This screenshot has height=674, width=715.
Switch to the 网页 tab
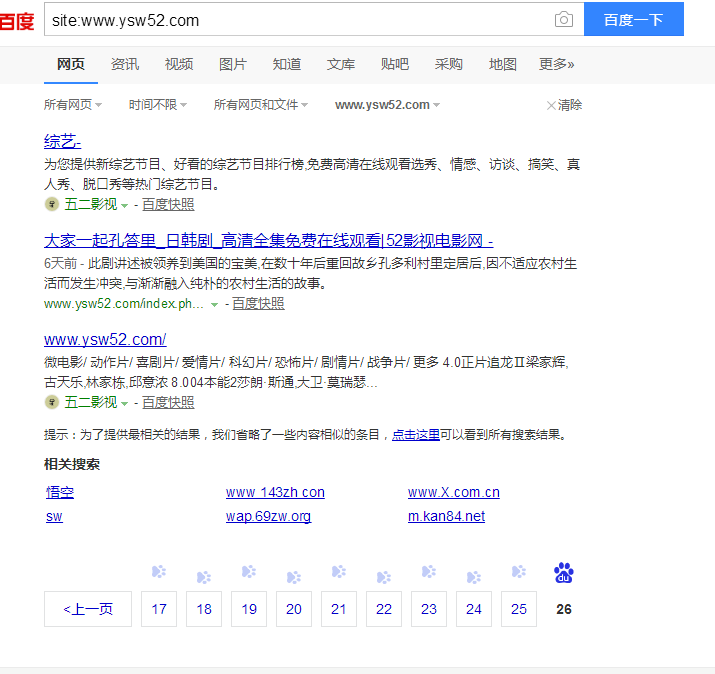[71, 64]
